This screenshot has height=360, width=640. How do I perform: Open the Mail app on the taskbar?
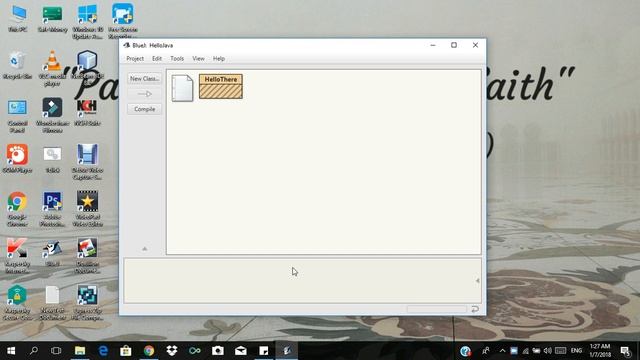(241, 351)
